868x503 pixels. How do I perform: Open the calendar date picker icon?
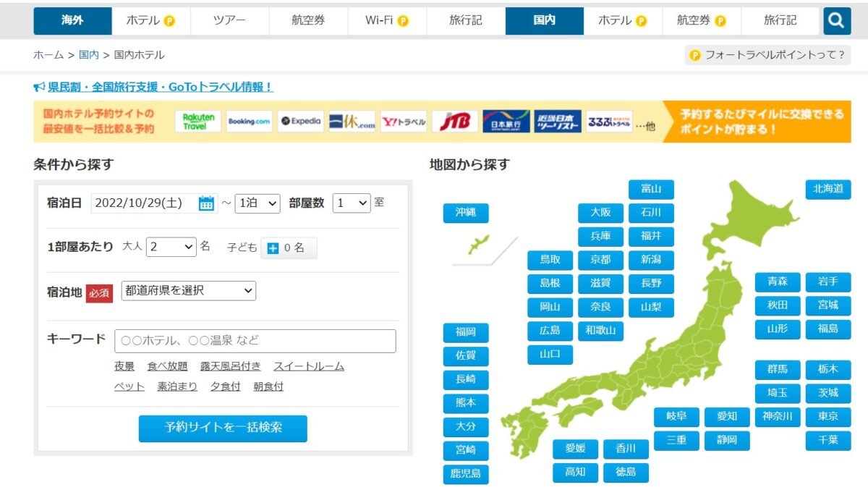point(206,203)
